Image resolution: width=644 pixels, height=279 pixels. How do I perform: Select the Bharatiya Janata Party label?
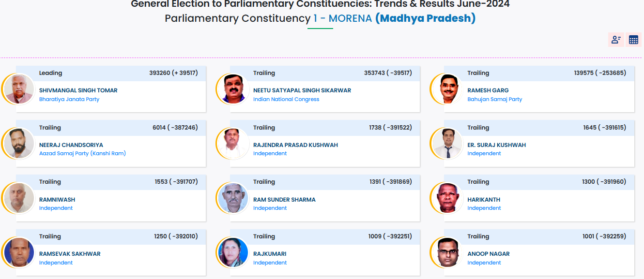pyautogui.click(x=69, y=99)
